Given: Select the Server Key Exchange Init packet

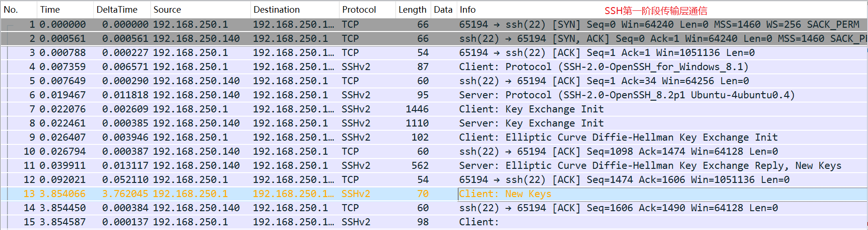Looking at the screenshot, I should coord(531,123).
